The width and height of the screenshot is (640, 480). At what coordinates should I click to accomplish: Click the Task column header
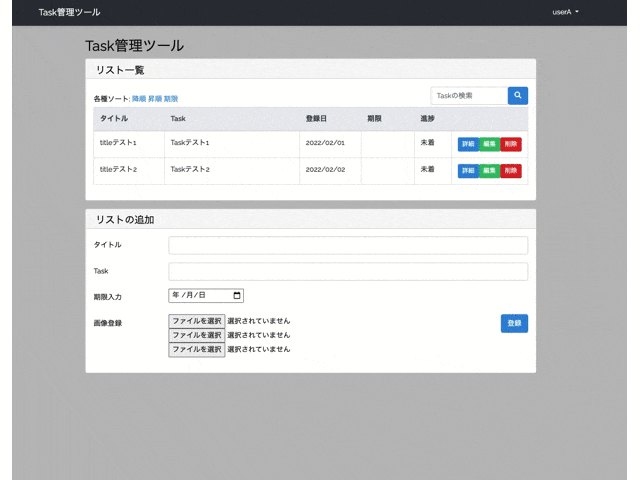[x=232, y=119]
